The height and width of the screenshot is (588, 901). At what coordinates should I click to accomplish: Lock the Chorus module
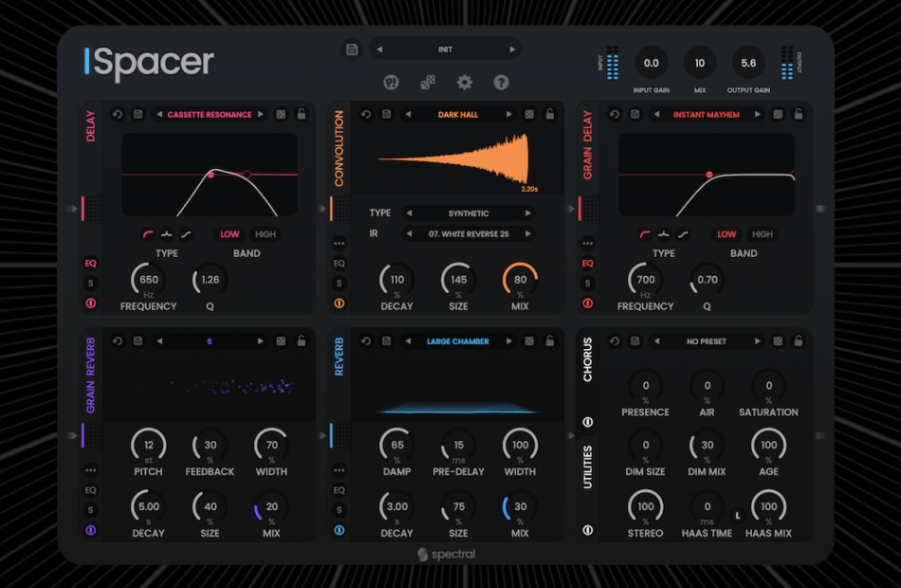click(799, 340)
